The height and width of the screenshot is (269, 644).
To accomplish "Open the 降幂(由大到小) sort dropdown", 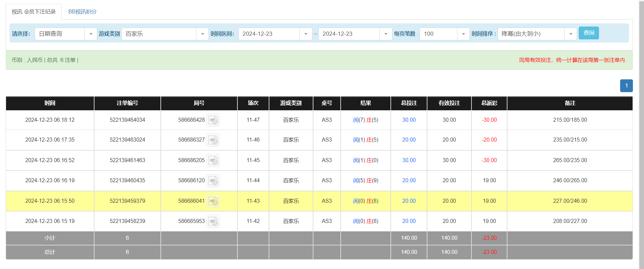I will 570,34.
